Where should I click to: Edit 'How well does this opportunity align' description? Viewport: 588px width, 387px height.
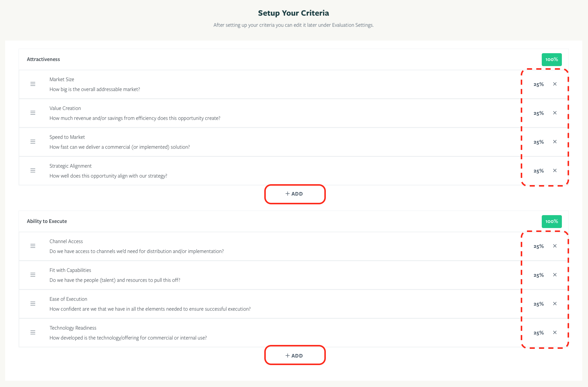(x=108, y=176)
